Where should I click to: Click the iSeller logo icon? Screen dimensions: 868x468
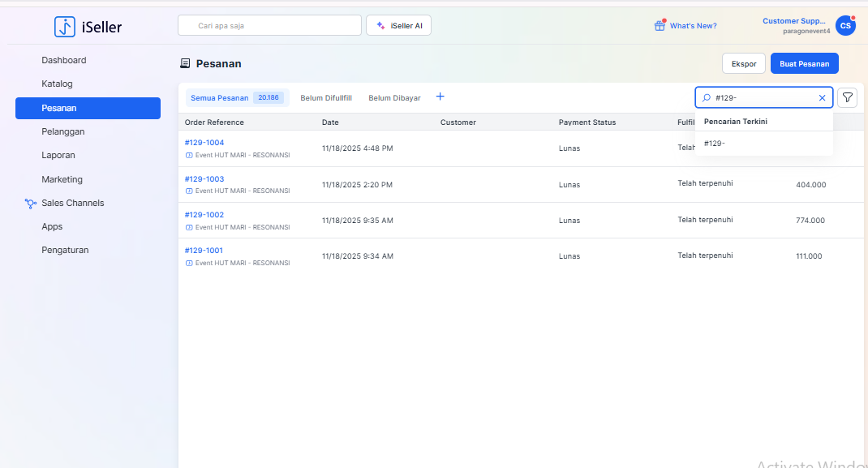[65, 27]
